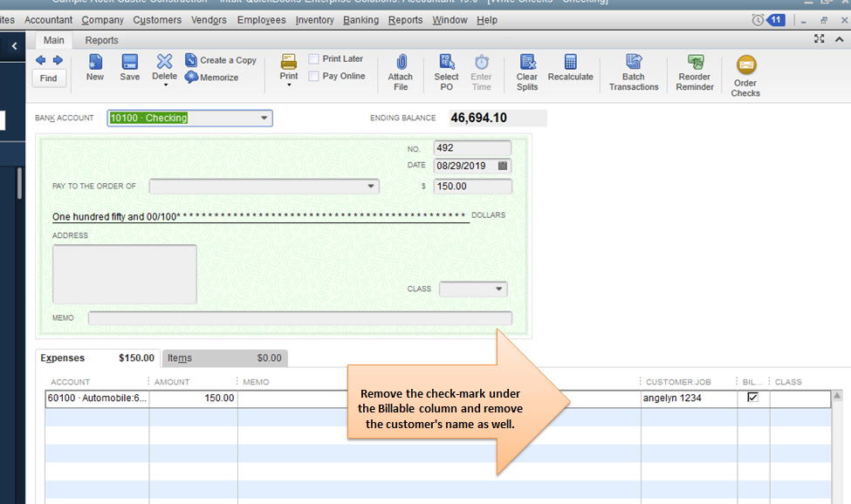Expand the Bank Account dropdown
Image resolution: width=851 pixels, height=504 pixels.
click(264, 118)
